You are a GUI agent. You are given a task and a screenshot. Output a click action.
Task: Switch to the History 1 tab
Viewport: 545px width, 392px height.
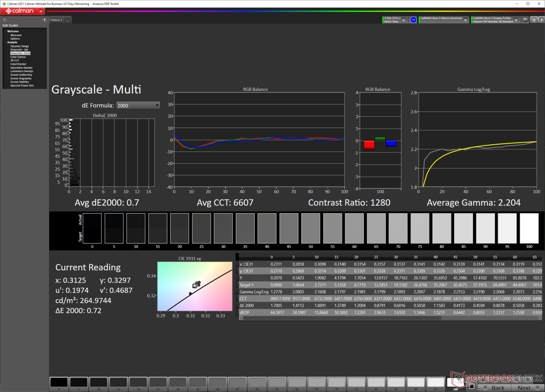56,20
